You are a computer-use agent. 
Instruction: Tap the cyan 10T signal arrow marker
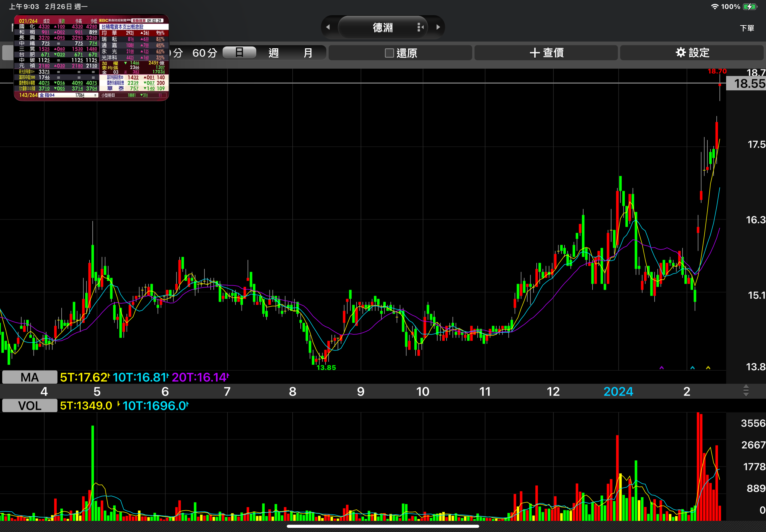693,368
